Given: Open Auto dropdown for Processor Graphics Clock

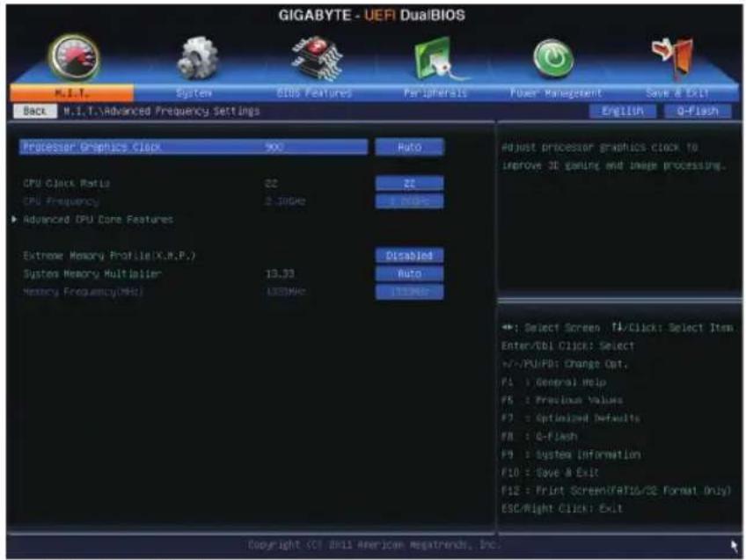Looking at the screenshot, I should point(410,147).
